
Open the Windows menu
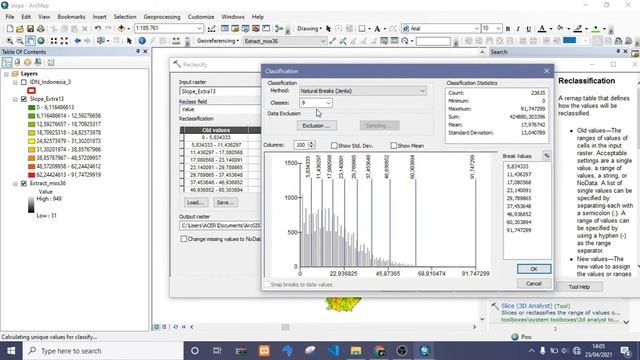coord(233,17)
